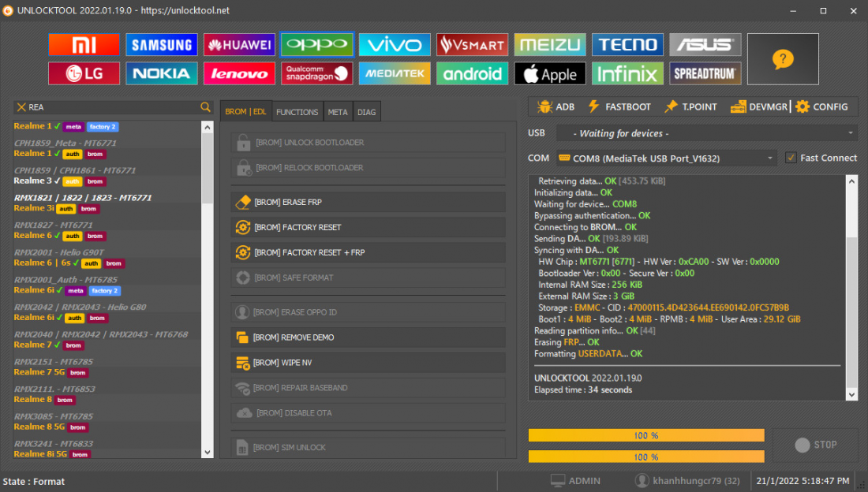Select the Android brand tile
Viewport: 868px width, 492px height.
pos(472,73)
